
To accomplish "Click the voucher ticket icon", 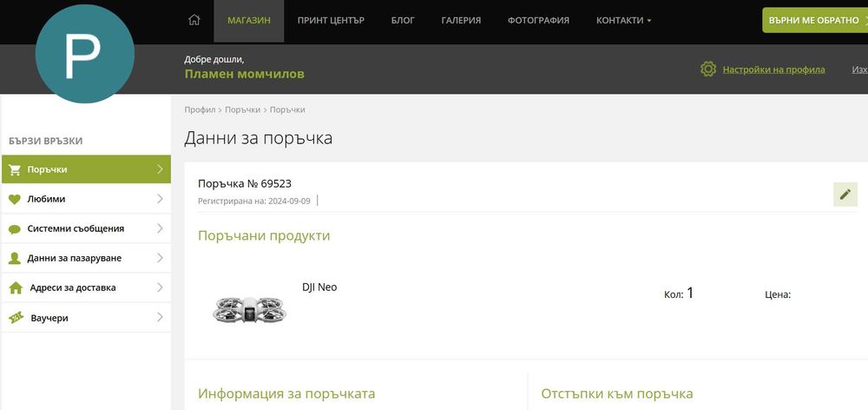I will tap(16, 318).
